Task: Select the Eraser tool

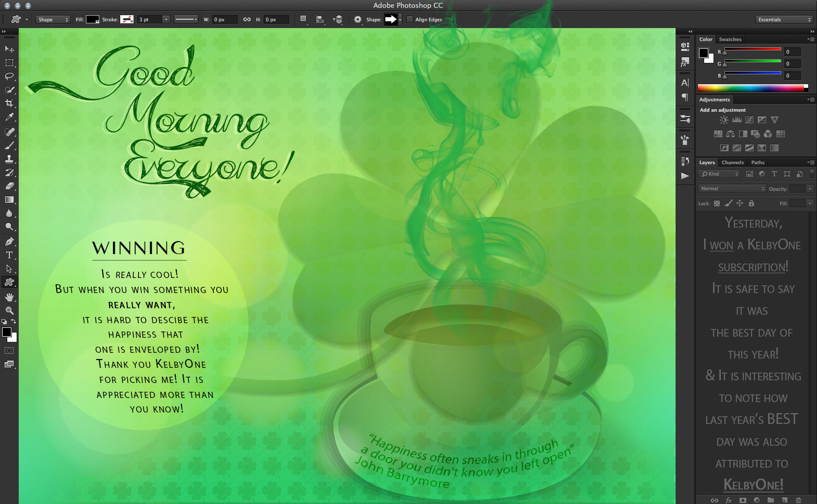Action: (9, 186)
